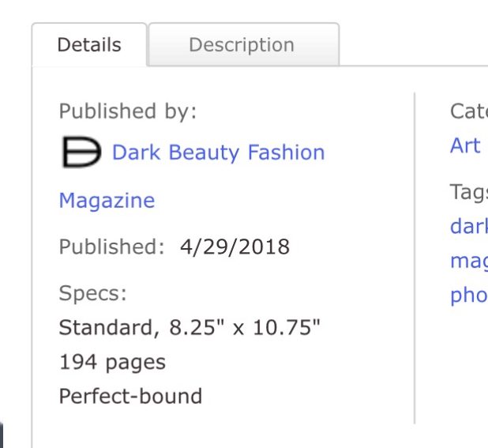Click the tag link starting with "dark"
Screen dimensions: 488x448
point(469,226)
